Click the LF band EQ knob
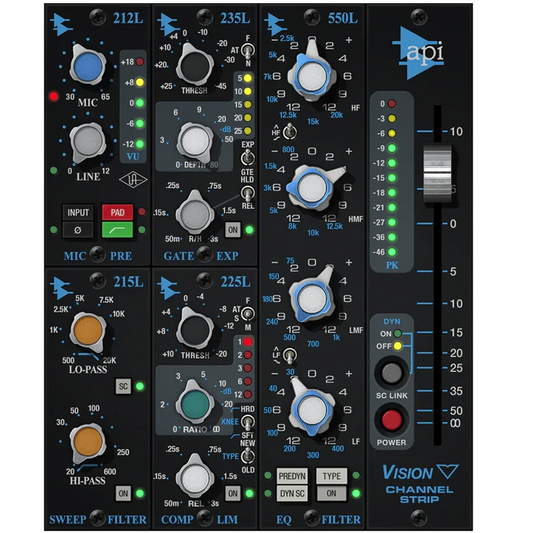Screen dimensions: 533x533 click(312, 411)
